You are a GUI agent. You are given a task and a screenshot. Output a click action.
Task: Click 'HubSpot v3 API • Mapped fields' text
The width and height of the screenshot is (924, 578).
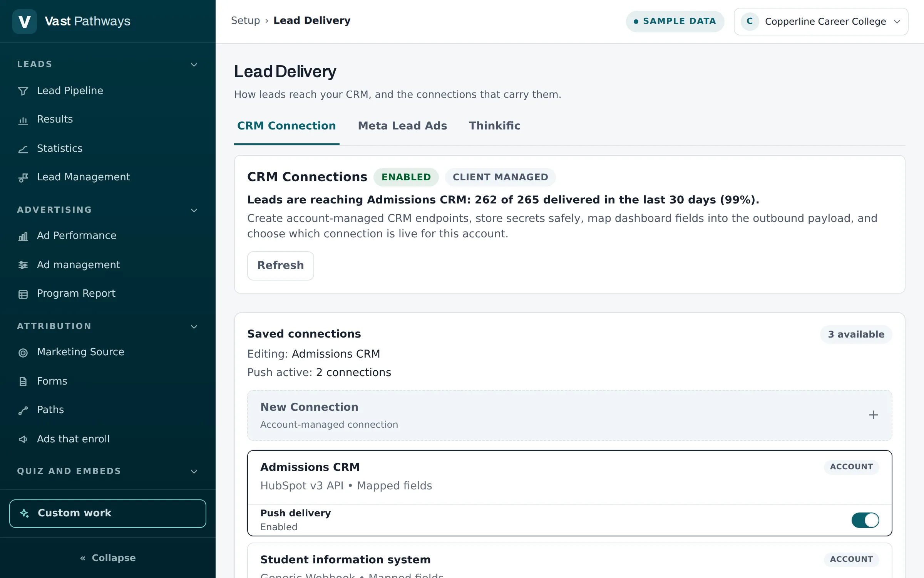[346, 486]
